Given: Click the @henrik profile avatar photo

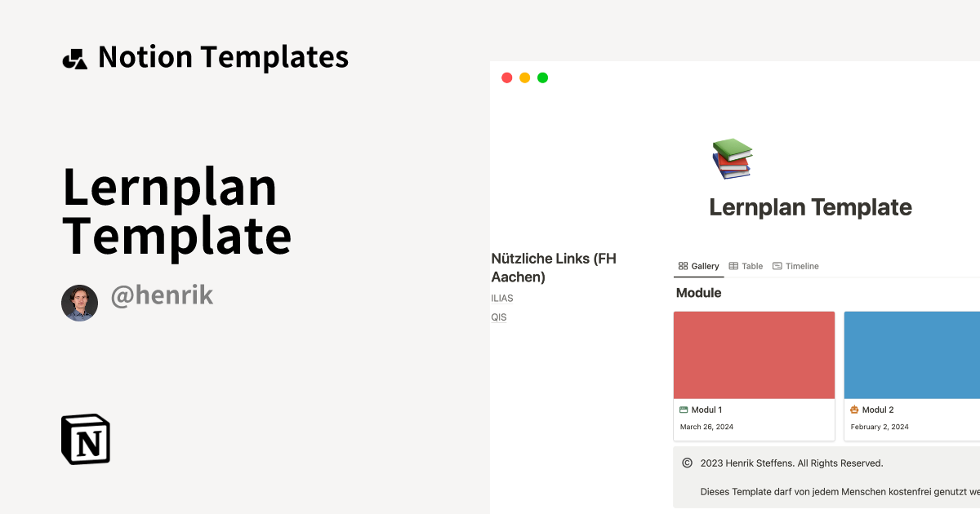Looking at the screenshot, I should click(79, 303).
